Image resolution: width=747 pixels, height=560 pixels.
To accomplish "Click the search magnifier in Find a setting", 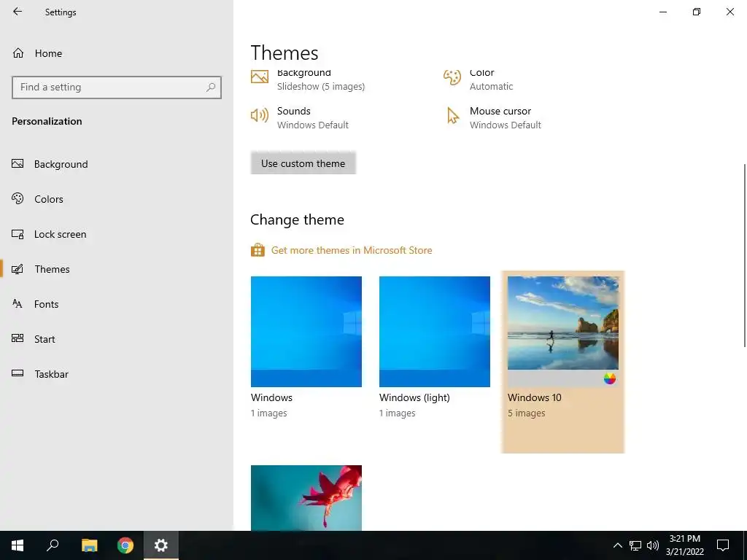I will [211, 87].
